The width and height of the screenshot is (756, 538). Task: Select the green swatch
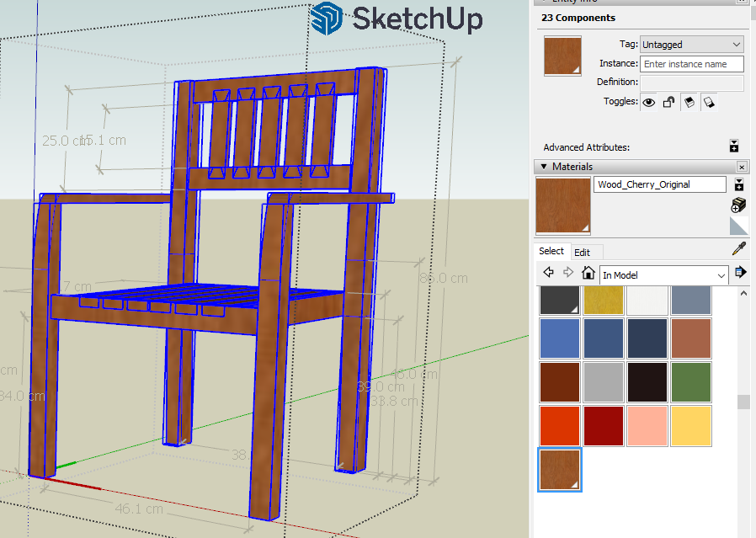click(691, 382)
